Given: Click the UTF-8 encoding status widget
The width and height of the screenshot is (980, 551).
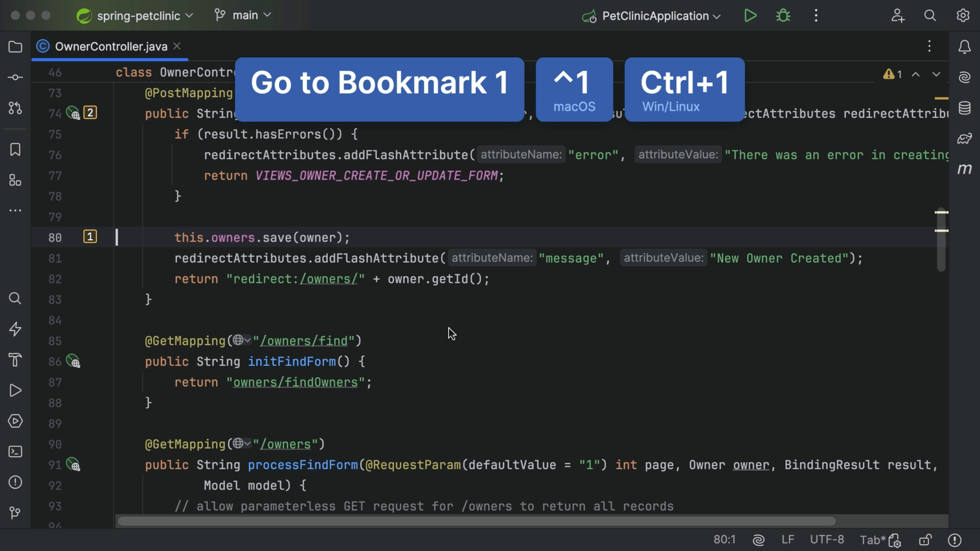Looking at the screenshot, I should [826, 540].
